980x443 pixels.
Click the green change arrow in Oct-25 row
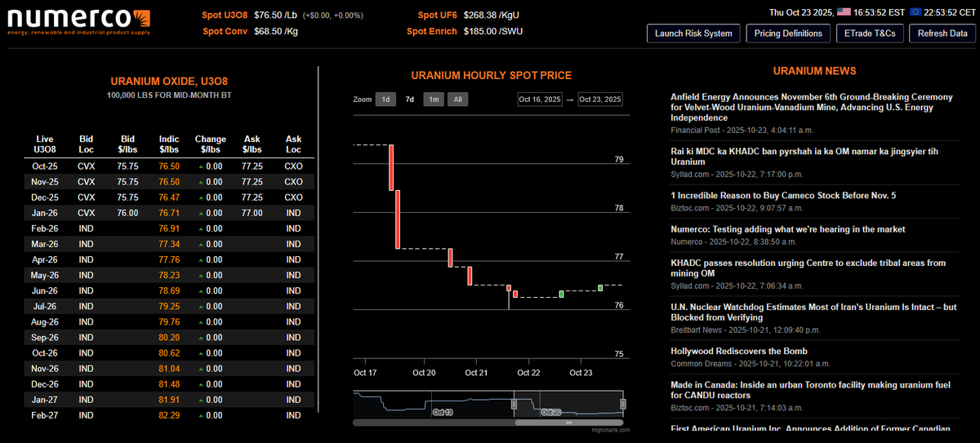click(x=201, y=166)
